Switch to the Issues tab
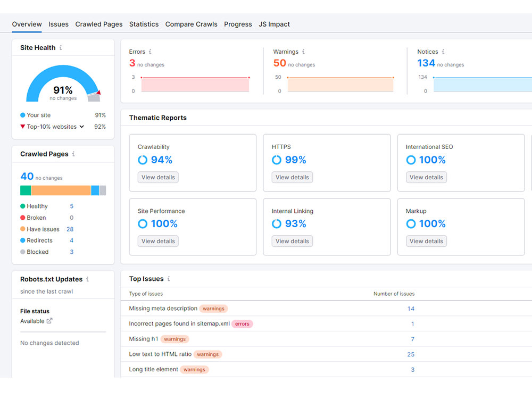This screenshot has height=399, width=532. [59, 24]
